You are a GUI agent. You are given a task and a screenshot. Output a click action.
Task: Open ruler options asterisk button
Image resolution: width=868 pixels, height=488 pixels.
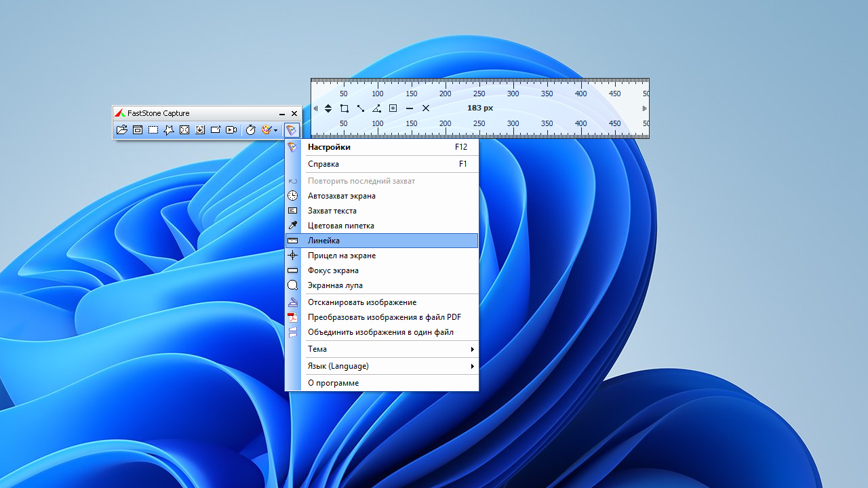pos(393,108)
